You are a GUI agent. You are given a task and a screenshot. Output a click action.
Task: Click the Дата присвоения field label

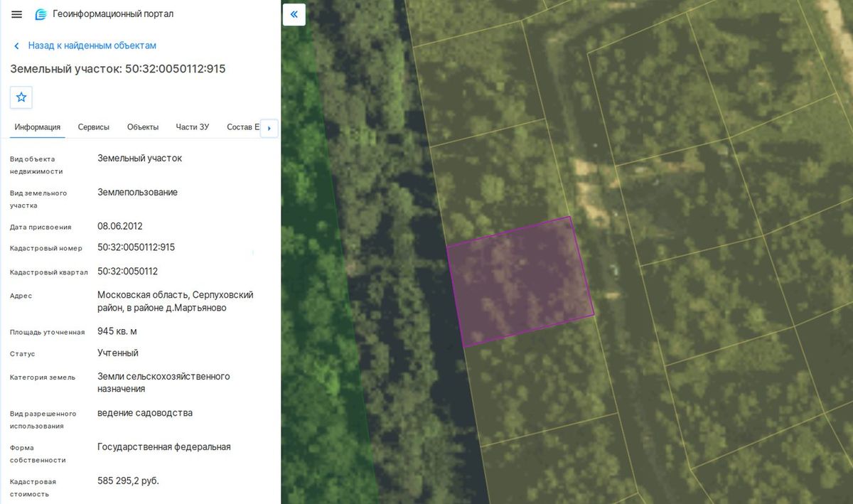[41, 227]
